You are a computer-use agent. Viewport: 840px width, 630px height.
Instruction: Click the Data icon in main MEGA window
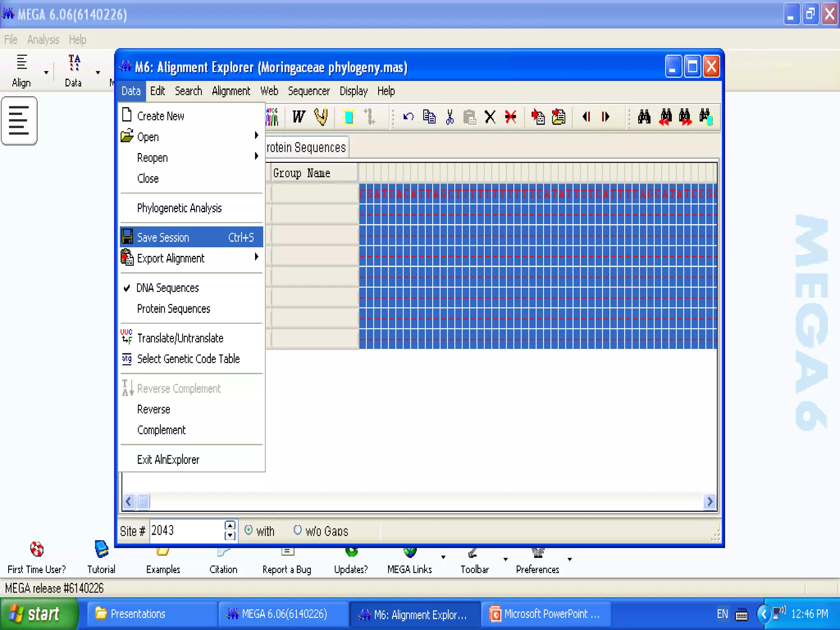pos(74,71)
